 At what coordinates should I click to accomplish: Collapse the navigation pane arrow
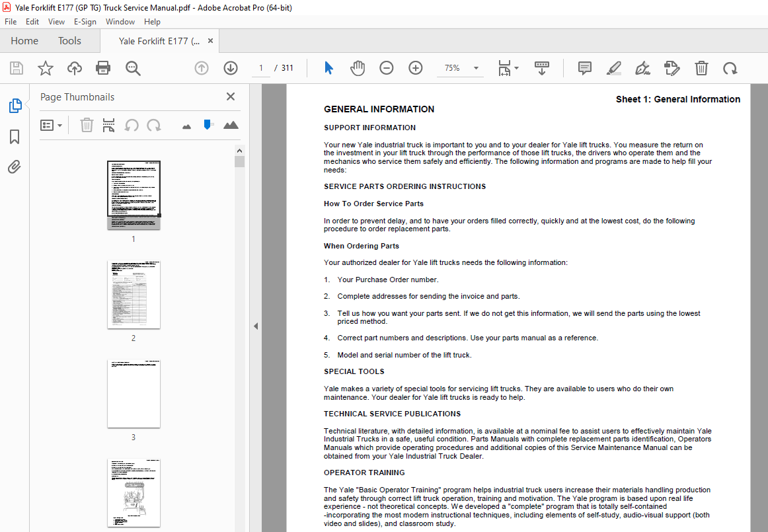pos(256,326)
